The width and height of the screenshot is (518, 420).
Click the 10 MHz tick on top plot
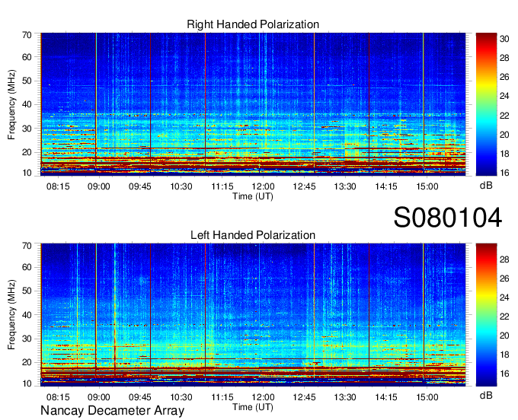(x=27, y=173)
